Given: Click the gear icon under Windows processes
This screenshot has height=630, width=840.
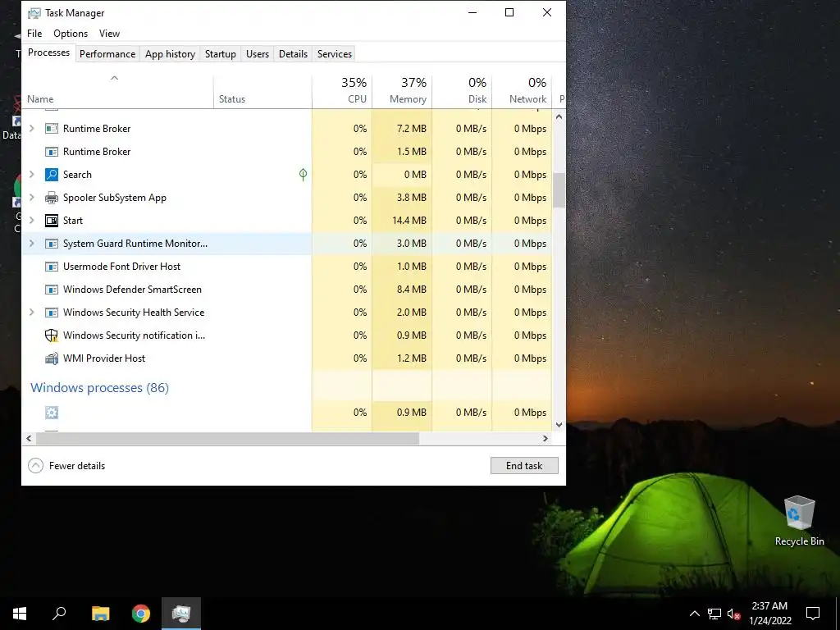Looking at the screenshot, I should (52, 413).
